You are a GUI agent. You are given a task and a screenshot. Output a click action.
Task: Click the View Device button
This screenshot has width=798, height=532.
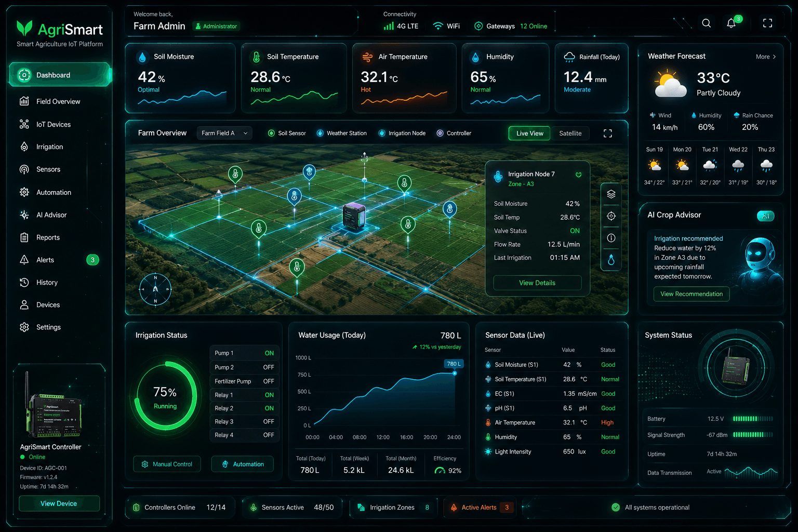click(59, 503)
